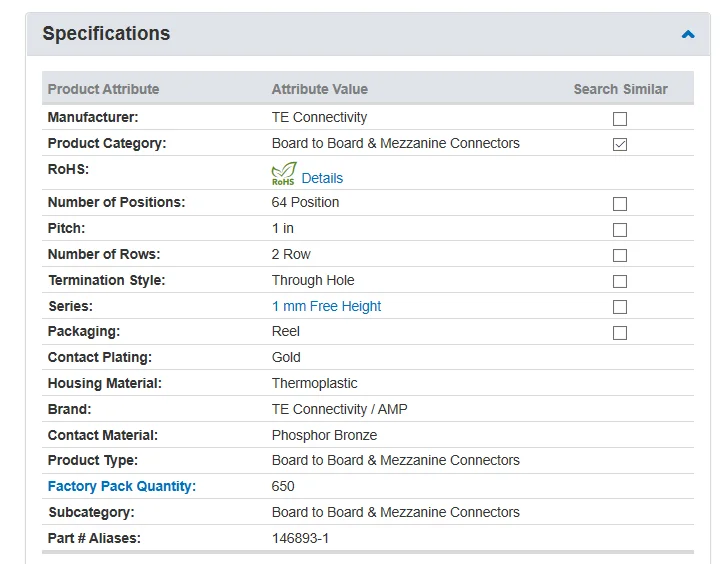Click the Specifications panel heading
This screenshot has height=564, width=726.
pyautogui.click(x=106, y=34)
